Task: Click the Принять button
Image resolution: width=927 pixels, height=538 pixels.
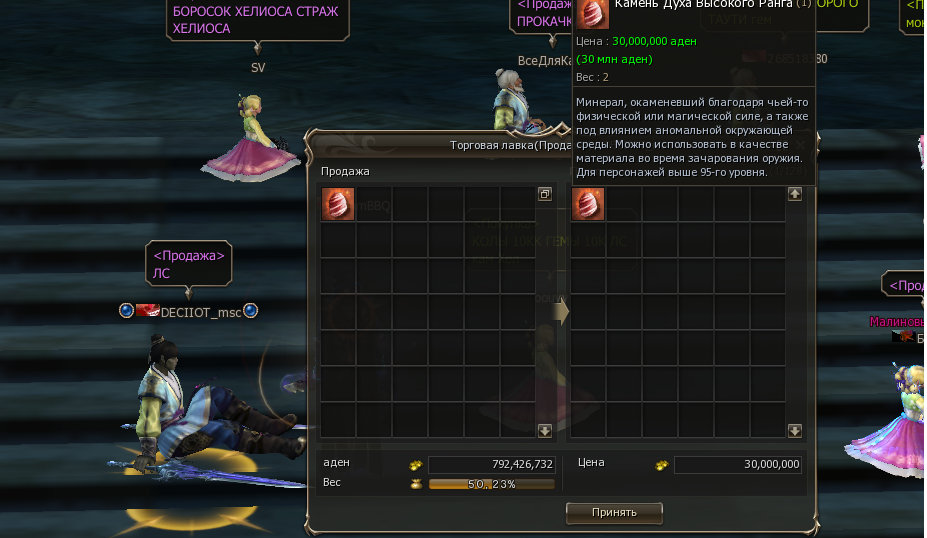Action: (614, 513)
